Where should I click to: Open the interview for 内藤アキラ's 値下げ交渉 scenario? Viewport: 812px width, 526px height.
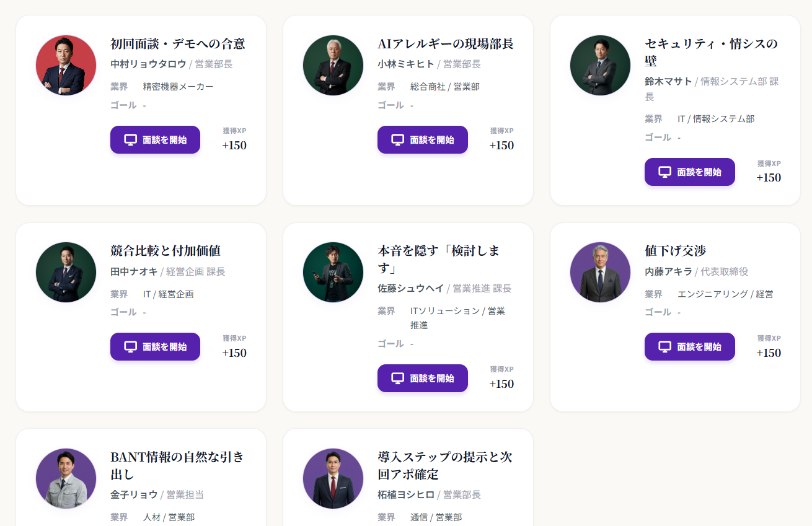(689, 346)
